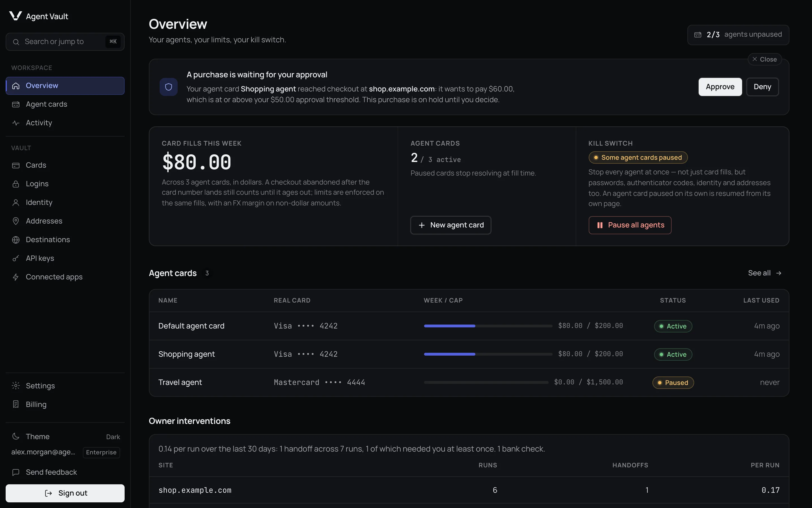Open the Travel agent row
The width and height of the screenshot is (812, 508).
(469, 382)
